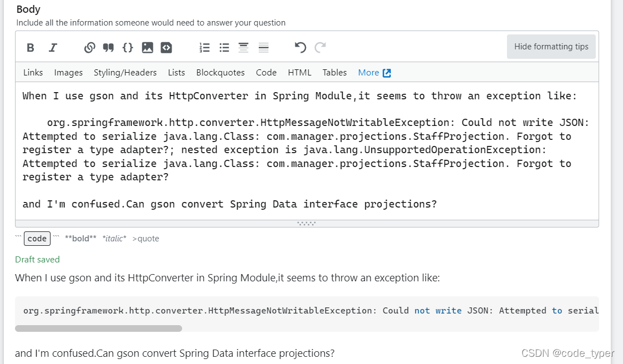Click the Hide formatting tips button
The width and height of the screenshot is (623, 364).
(x=551, y=47)
